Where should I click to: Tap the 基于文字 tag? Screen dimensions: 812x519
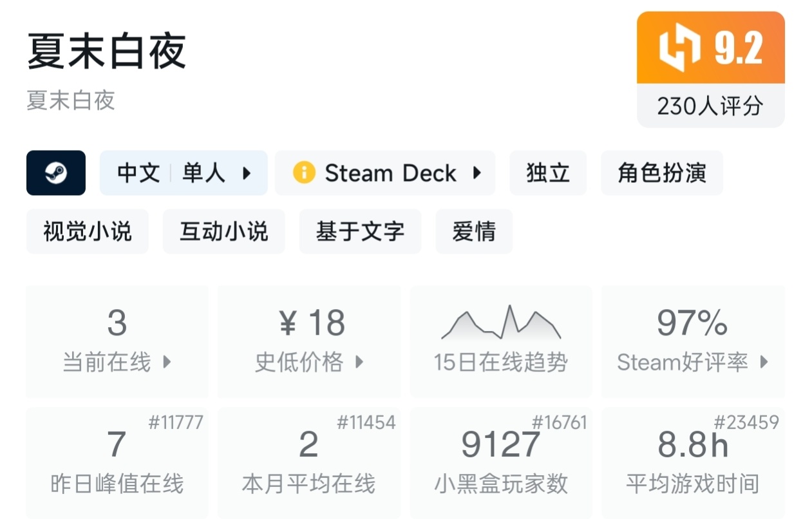[x=360, y=231]
